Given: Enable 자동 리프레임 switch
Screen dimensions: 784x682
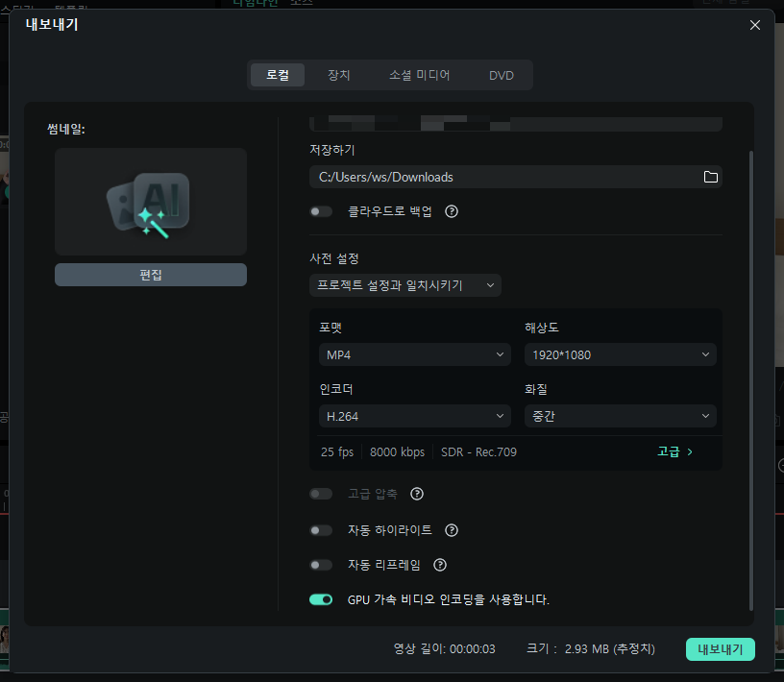Looking at the screenshot, I should (321, 565).
